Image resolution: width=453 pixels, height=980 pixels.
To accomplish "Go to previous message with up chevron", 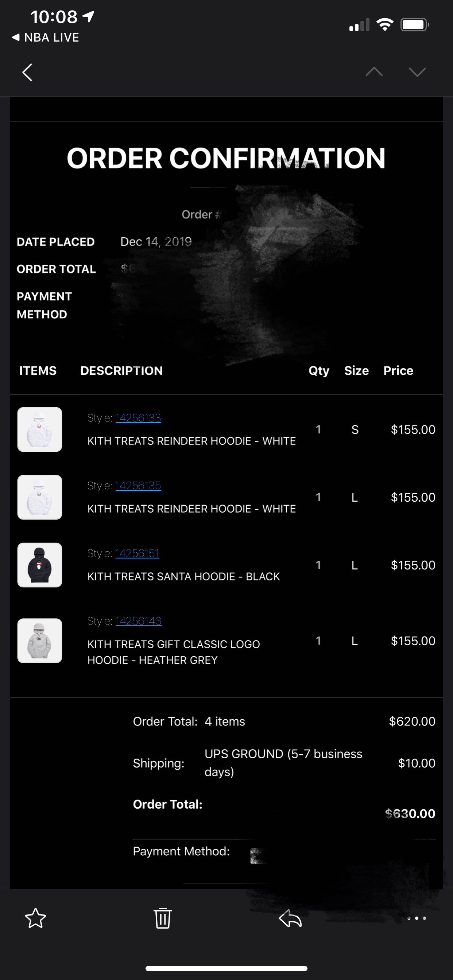I will tap(374, 71).
